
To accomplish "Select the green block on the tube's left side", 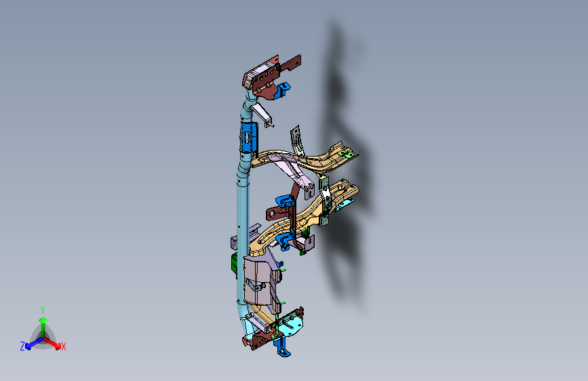I will click(x=233, y=263).
